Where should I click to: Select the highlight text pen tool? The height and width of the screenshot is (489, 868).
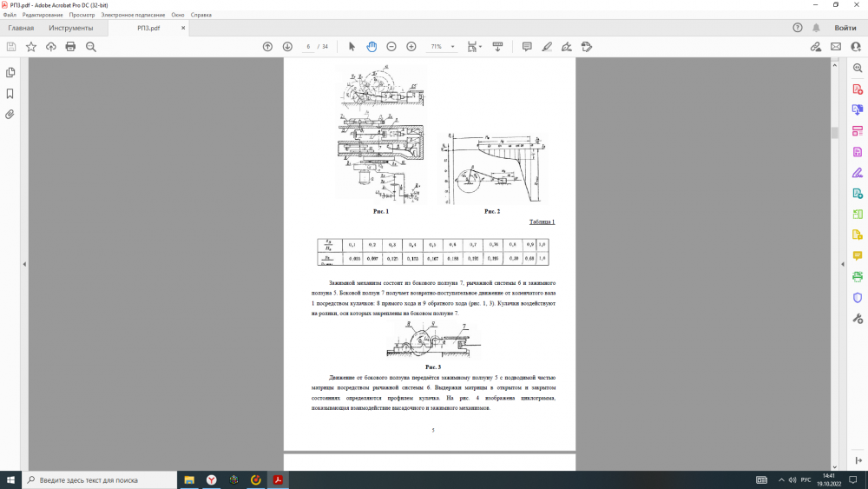tap(547, 47)
